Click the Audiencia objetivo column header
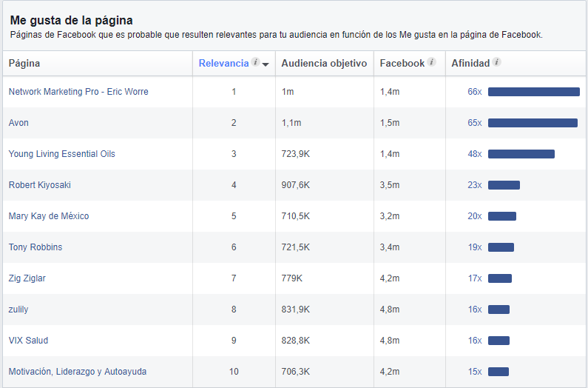Image resolution: width=588 pixels, height=388 pixels. [x=324, y=64]
